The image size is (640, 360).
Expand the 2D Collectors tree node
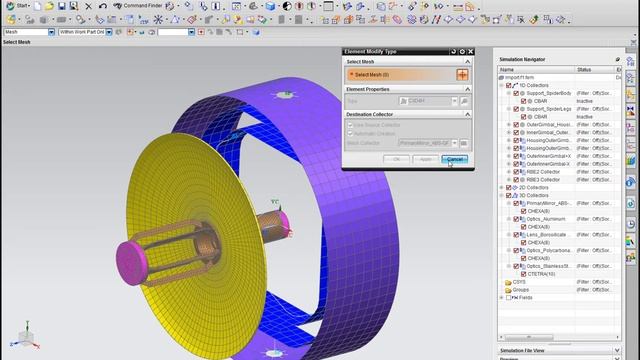click(x=502, y=188)
